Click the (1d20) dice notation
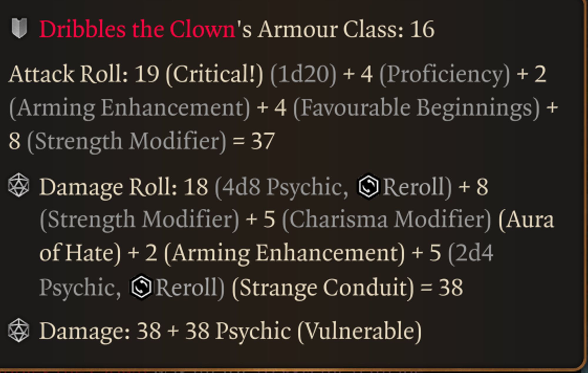The image size is (588, 373). 303,74
